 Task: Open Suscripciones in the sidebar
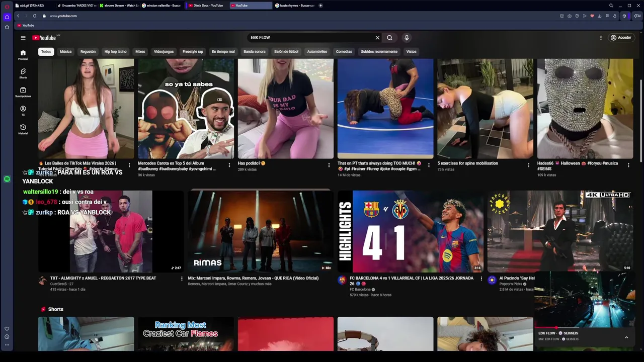pyautogui.click(x=23, y=92)
